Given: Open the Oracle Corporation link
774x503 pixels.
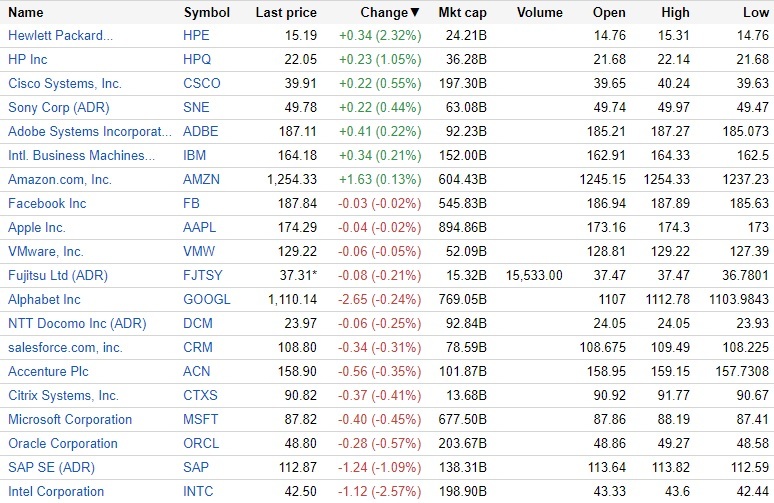Looking at the screenshot, I should point(63,443).
